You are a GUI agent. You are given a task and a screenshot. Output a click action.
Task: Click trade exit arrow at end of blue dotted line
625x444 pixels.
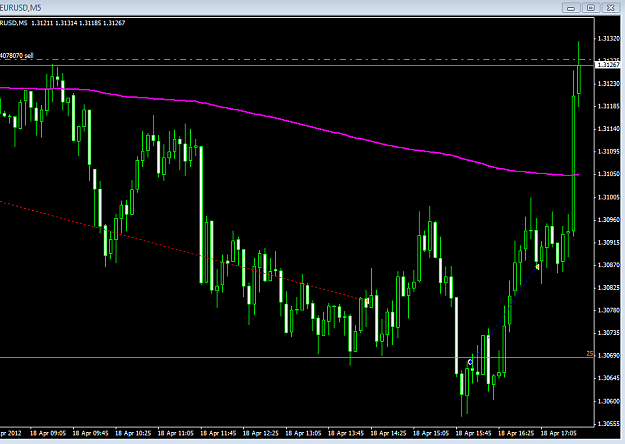[x=538, y=267]
